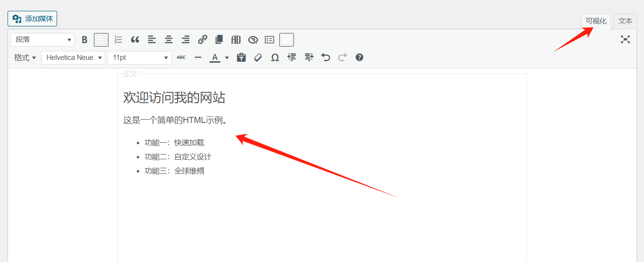Viewport: 644px width, 262px height.
Task: Click the list item 功能三：全球维修
Action: click(174, 171)
